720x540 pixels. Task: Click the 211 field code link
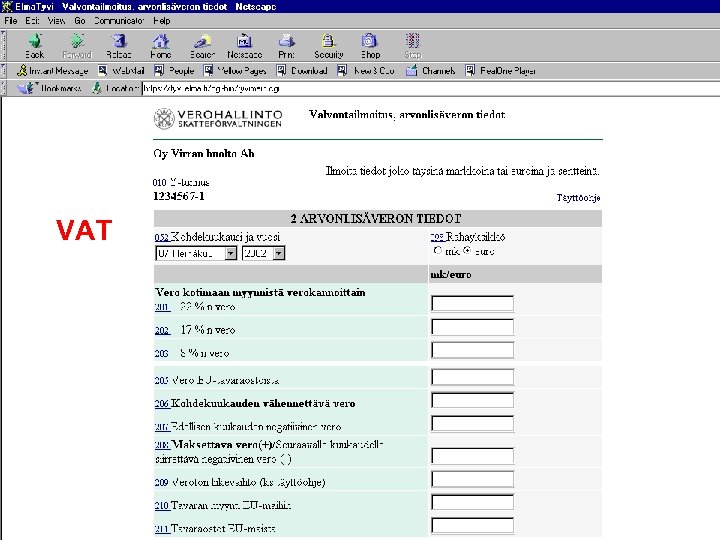point(162,529)
